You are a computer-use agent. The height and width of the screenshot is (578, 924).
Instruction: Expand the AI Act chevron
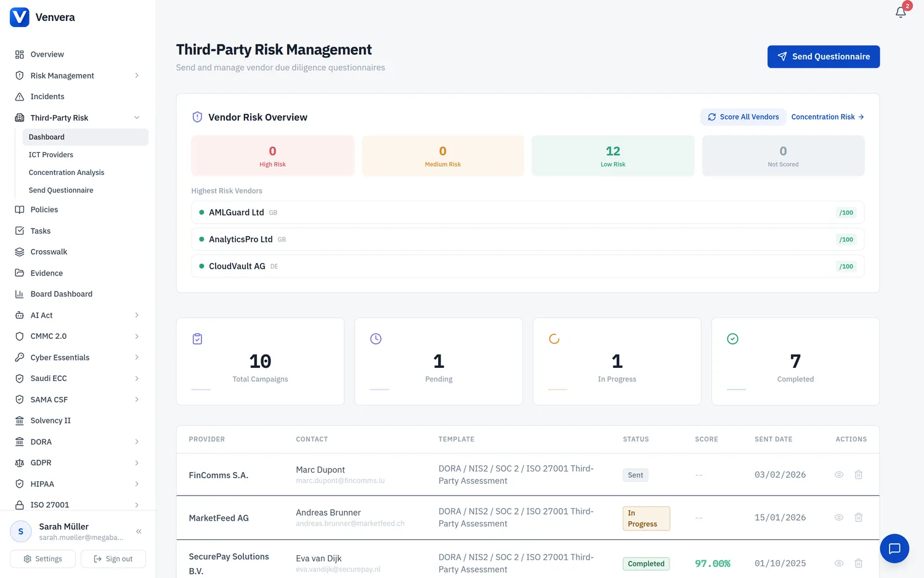pos(137,315)
